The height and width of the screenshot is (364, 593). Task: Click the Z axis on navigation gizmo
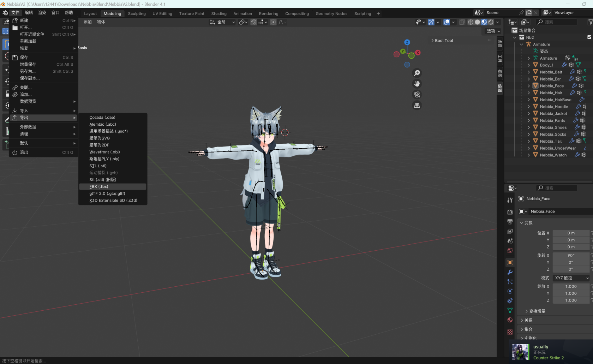[407, 42]
